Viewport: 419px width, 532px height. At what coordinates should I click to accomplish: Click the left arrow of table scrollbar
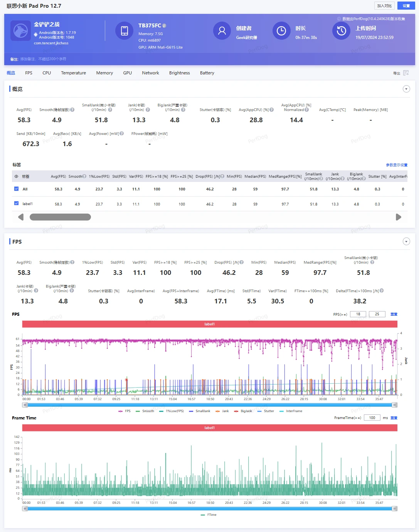click(x=21, y=217)
